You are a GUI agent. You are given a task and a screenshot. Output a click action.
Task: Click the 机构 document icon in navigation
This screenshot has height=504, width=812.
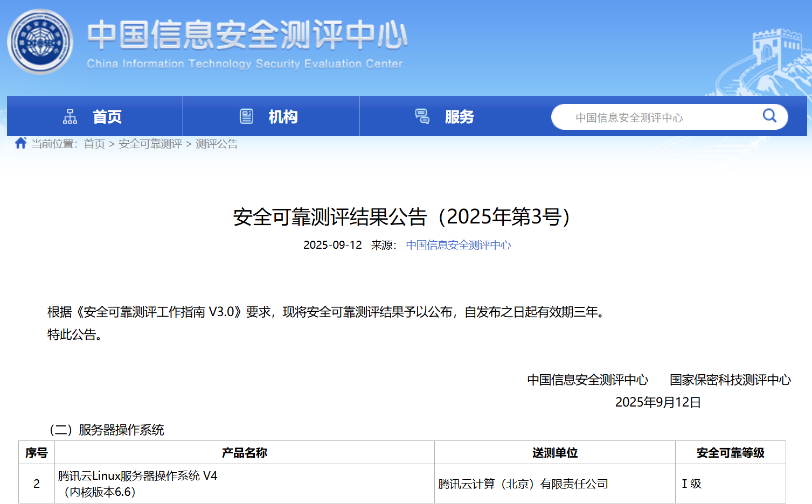point(246,116)
